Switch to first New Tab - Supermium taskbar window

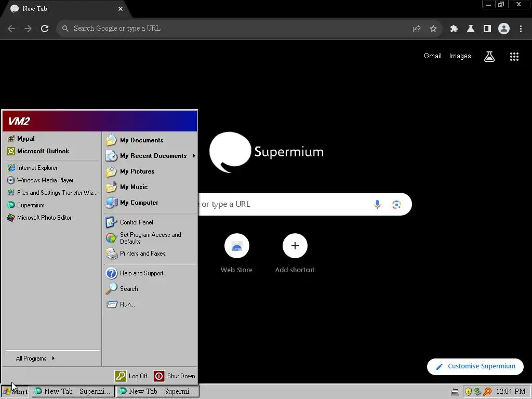click(x=73, y=392)
